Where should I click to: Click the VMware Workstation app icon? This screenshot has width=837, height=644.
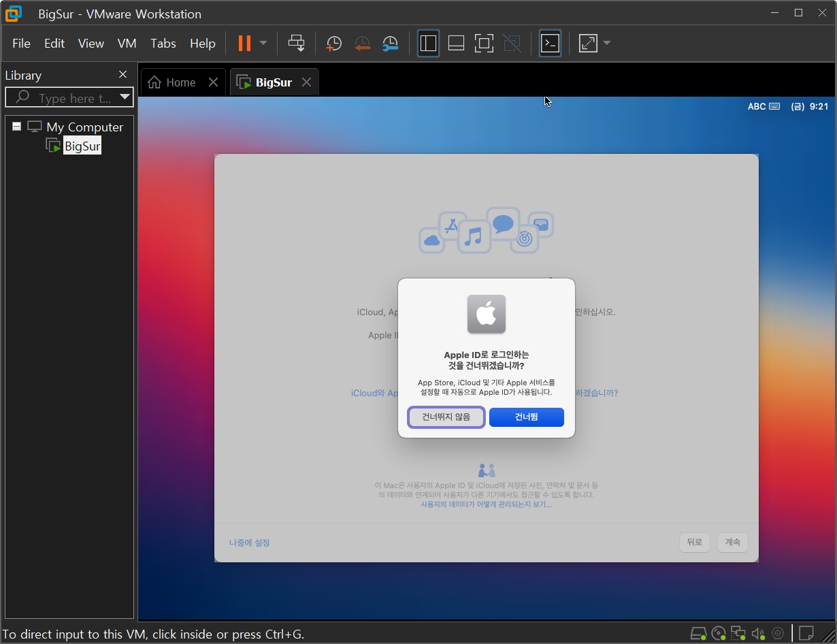(x=13, y=13)
